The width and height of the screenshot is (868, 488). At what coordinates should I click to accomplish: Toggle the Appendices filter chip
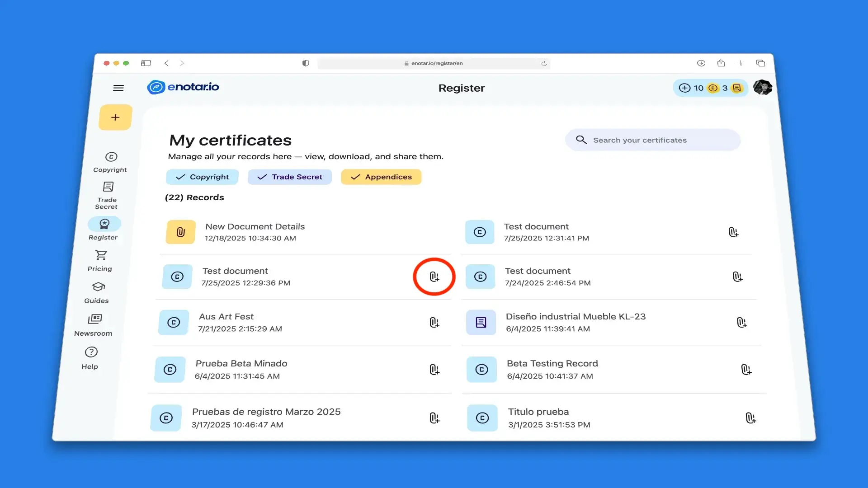381,177
